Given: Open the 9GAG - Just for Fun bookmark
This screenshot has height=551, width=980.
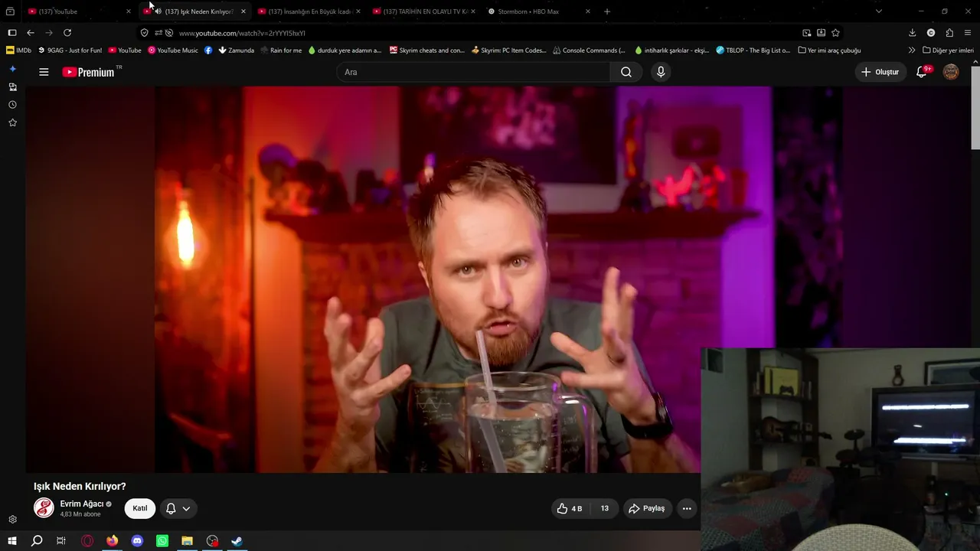Looking at the screenshot, I should tap(70, 51).
